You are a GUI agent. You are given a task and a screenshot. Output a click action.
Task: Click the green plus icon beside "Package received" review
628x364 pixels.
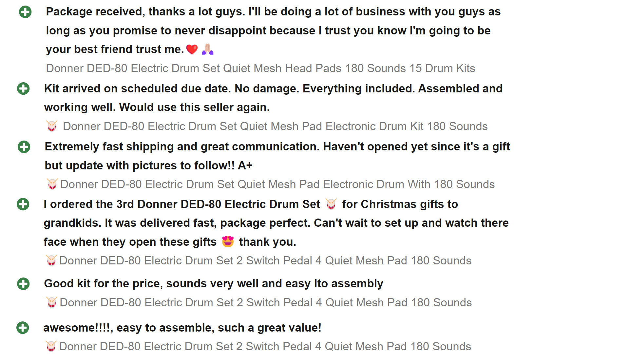click(25, 12)
